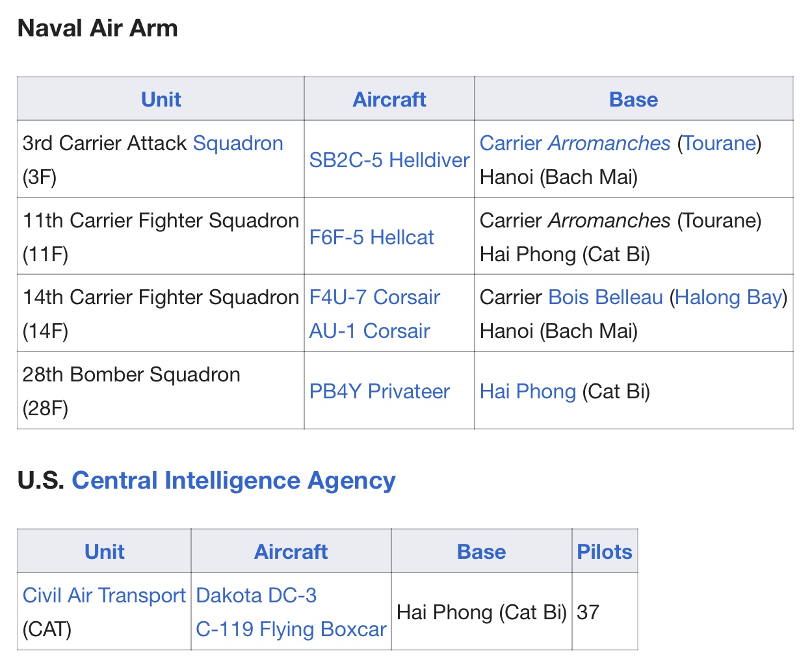The width and height of the screenshot is (812, 668).
Task: Open the F6F-5 Hellcat link
Action: 371,237
